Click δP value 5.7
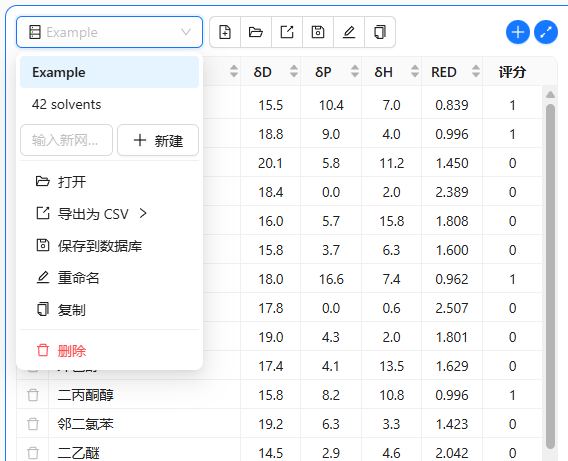The width and height of the screenshot is (568, 461). [x=331, y=221]
